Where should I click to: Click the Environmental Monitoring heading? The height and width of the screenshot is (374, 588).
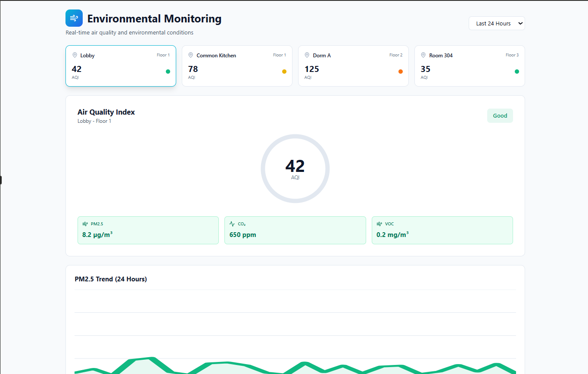click(154, 19)
